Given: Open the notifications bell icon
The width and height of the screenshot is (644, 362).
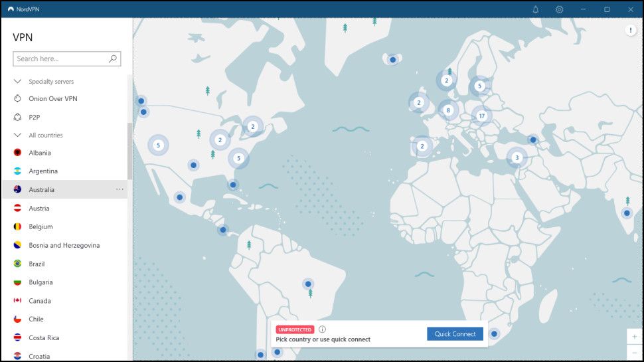Looking at the screenshot, I should (536, 9).
